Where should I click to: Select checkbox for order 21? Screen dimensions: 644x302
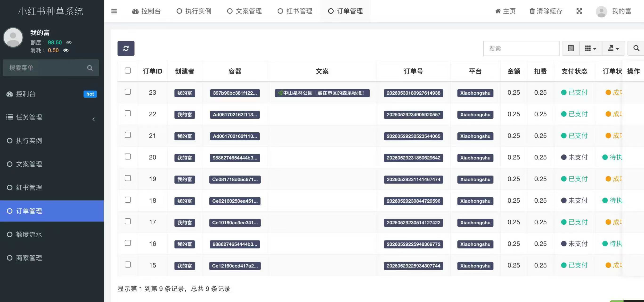coord(128,135)
